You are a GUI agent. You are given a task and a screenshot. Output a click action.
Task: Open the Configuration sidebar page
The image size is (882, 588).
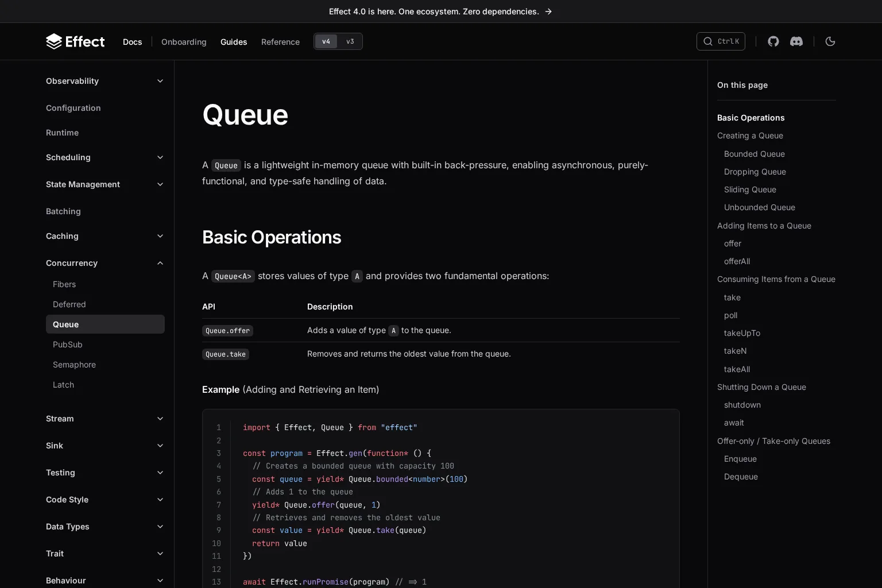[x=73, y=108]
